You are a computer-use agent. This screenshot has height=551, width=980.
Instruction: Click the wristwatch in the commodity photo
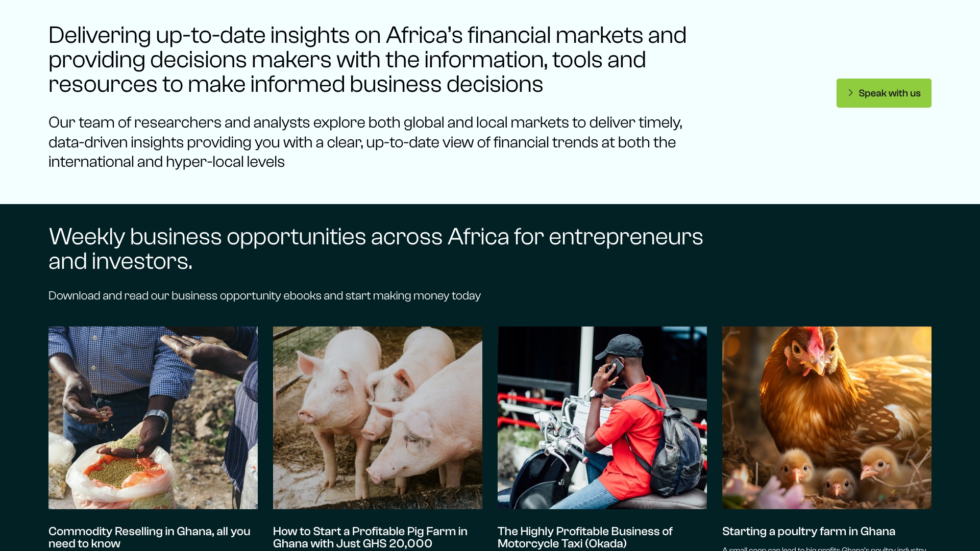(157, 417)
